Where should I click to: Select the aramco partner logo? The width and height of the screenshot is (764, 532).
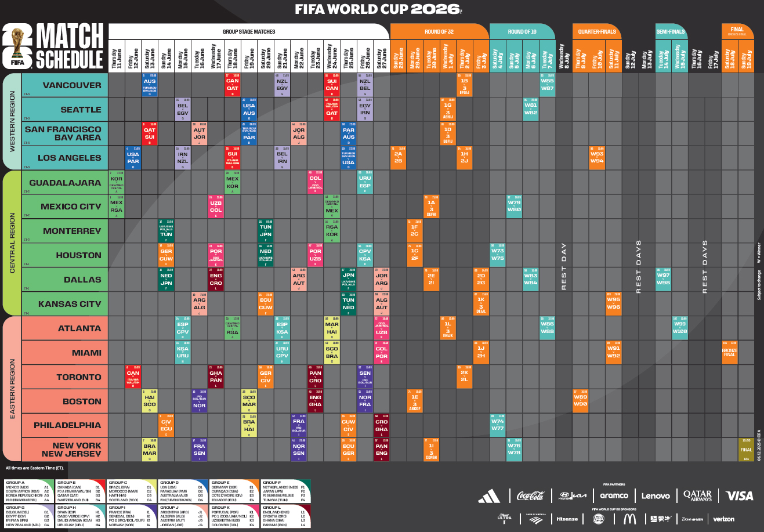[614, 496]
